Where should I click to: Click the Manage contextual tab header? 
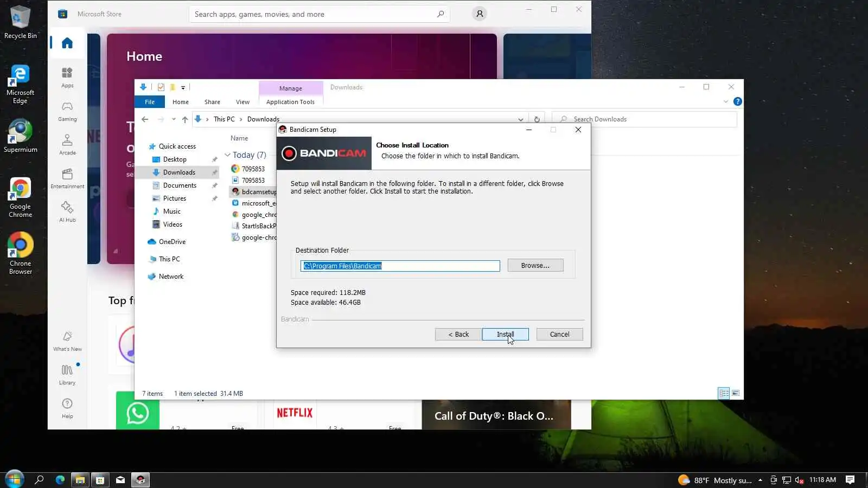pyautogui.click(x=291, y=88)
